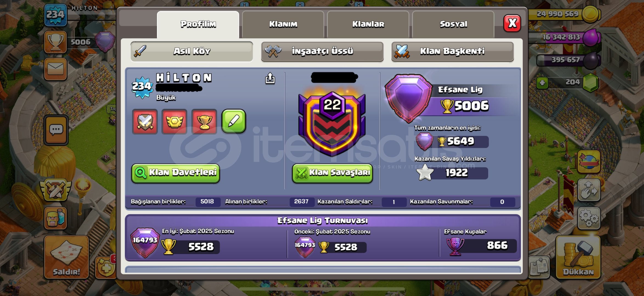The width and height of the screenshot is (644, 296).
Task: Open the chat speech bubble icon
Action: pyautogui.click(x=56, y=130)
